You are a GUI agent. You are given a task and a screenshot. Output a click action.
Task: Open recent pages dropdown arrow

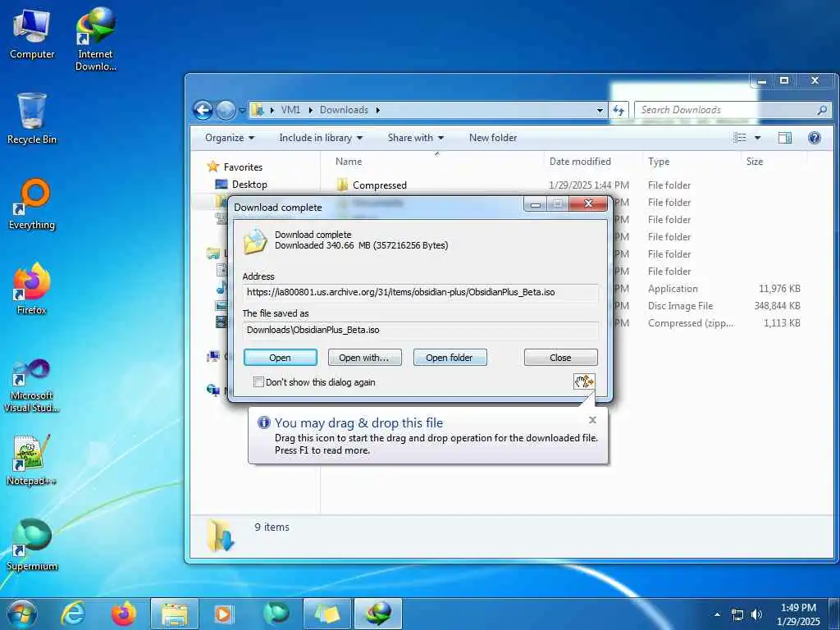[242, 111]
